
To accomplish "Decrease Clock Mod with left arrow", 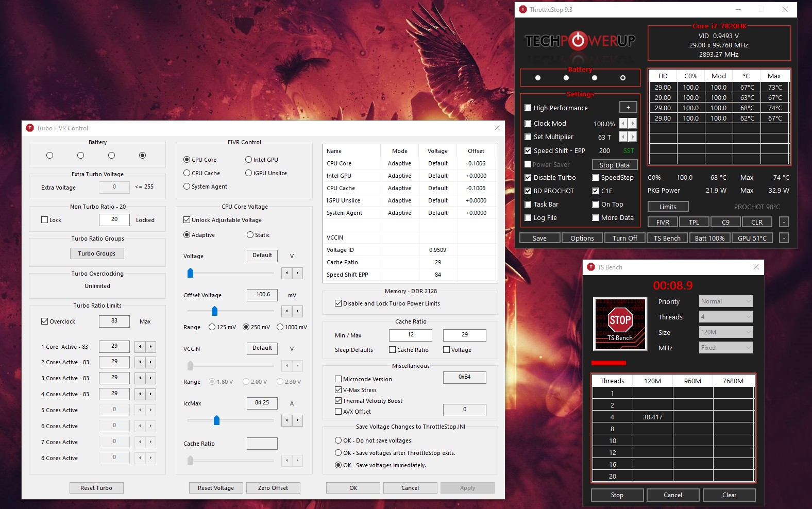I will pos(623,124).
